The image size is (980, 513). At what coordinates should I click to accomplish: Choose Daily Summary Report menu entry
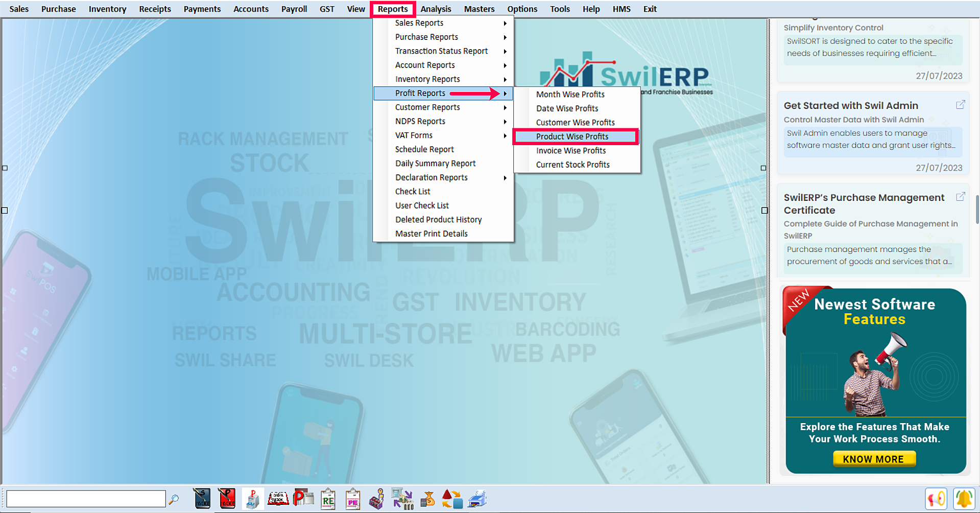(435, 164)
